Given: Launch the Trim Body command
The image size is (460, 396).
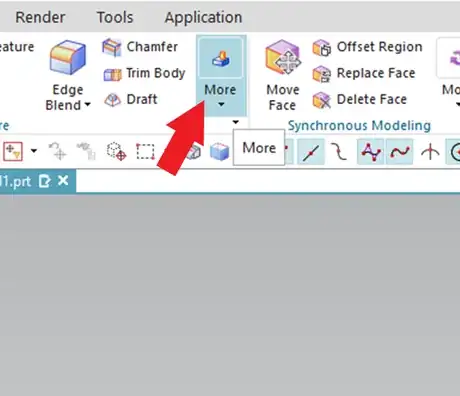Looking at the screenshot, I should [144, 73].
